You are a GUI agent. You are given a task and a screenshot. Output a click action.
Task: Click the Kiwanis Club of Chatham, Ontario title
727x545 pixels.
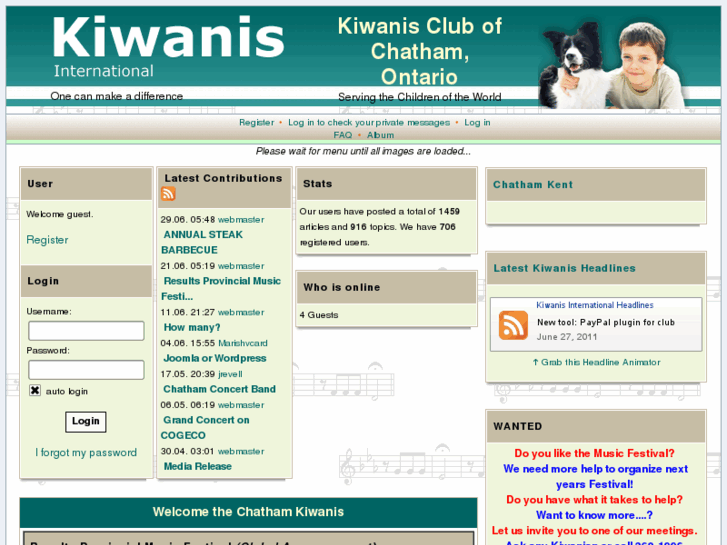pyautogui.click(x=420, y=51)
